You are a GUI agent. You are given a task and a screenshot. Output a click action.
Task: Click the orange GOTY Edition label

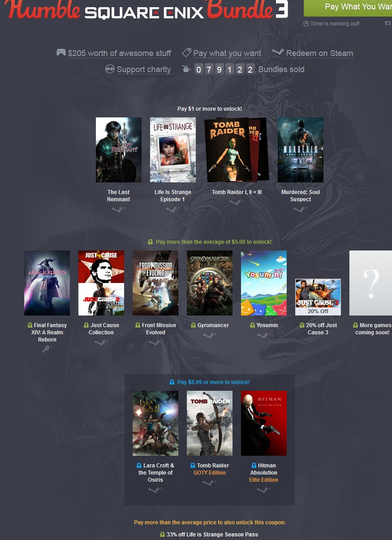210,473
